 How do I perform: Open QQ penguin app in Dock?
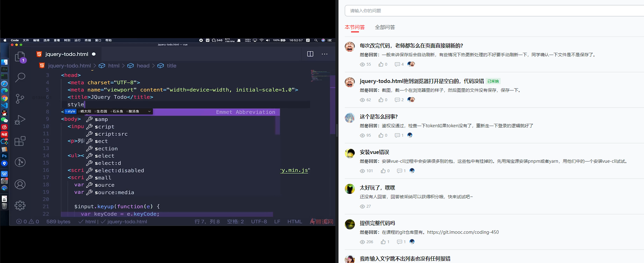click(x=4, y=112)
